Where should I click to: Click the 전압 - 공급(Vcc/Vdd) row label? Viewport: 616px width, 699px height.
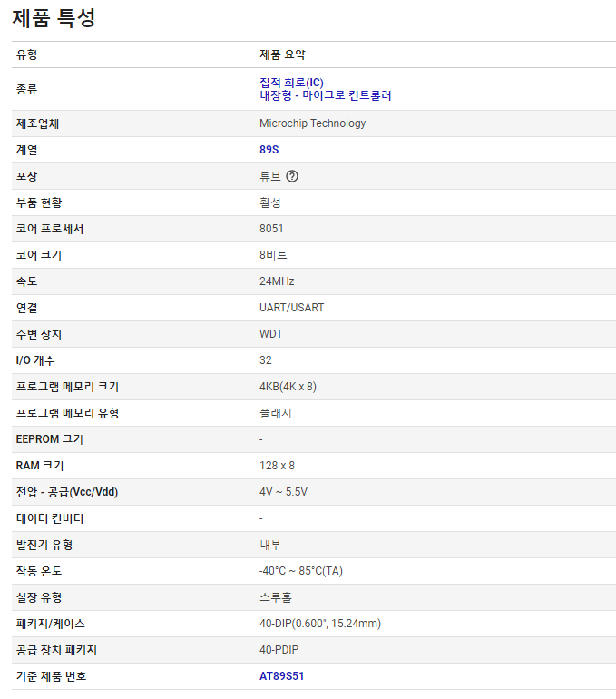[x=67, y=492]
